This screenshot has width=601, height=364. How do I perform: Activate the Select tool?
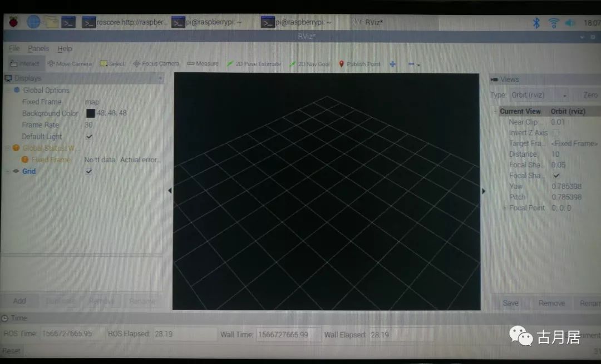point(112,63)
